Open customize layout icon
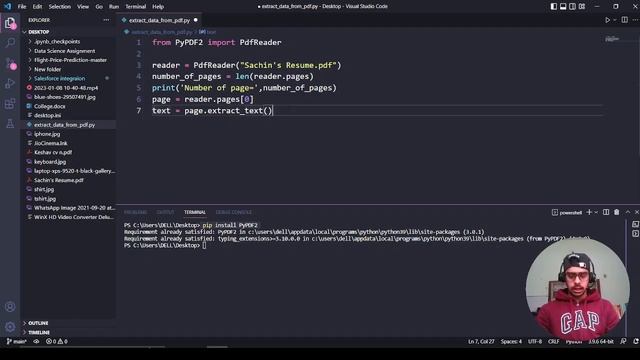640x360 pixels. coord(582,7)
